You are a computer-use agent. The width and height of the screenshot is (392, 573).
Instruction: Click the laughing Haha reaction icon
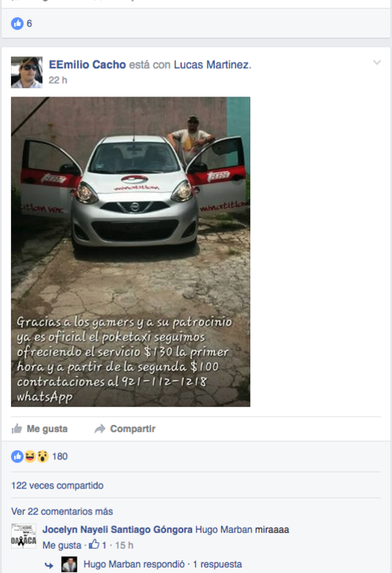pos(30,456)
